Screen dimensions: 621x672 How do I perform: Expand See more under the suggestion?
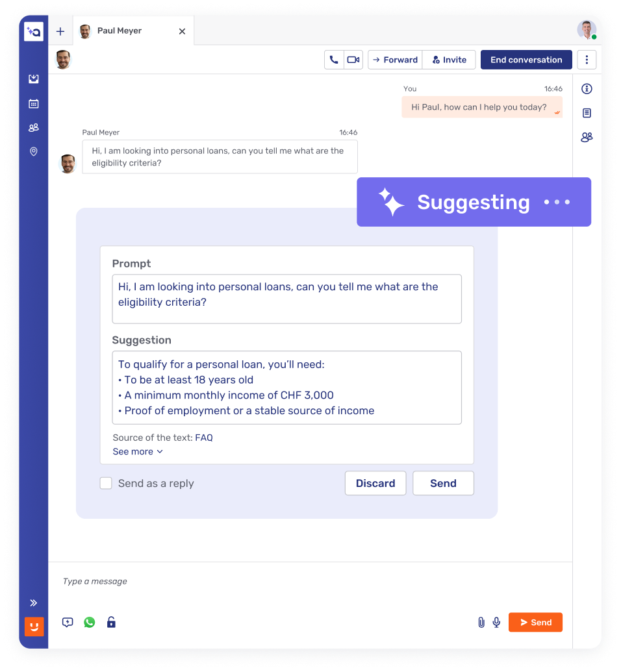138,452
